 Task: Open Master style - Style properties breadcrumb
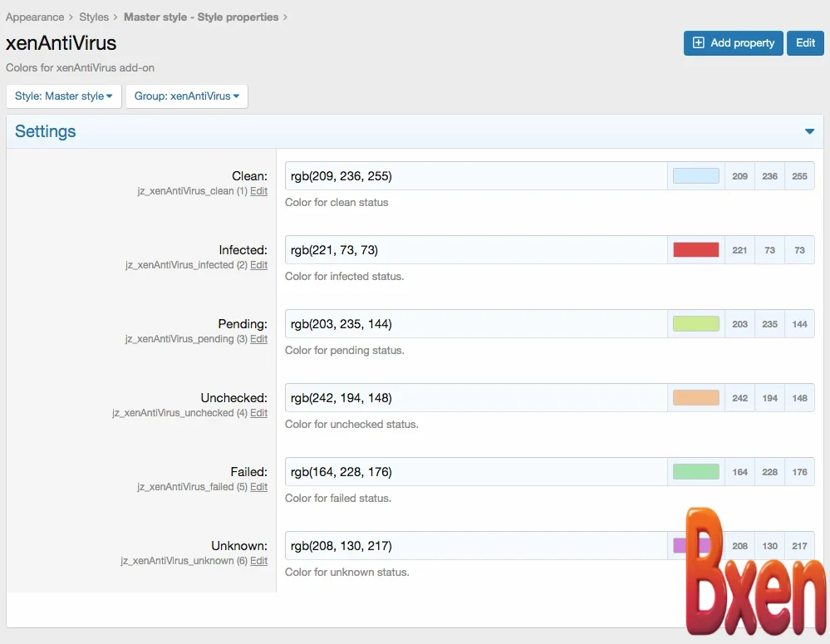[x=200, y=17]
